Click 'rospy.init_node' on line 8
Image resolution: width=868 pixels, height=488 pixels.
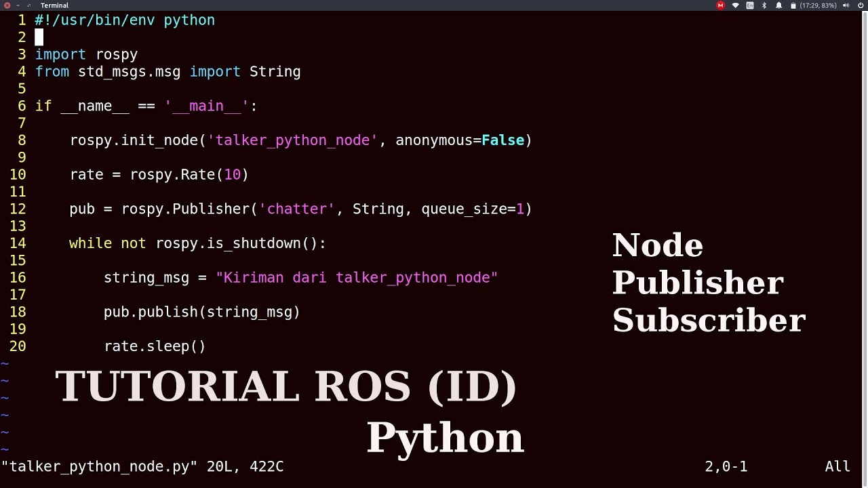click(x=134, y=140)
